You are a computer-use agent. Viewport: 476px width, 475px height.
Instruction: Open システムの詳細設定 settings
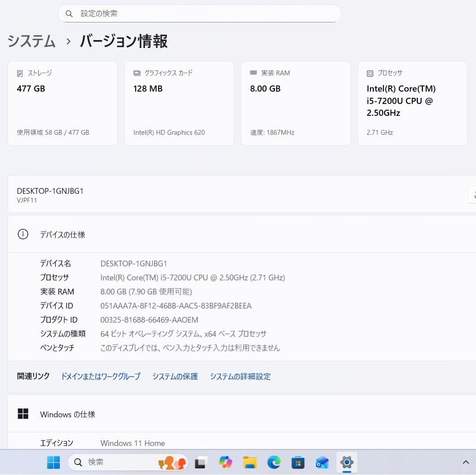[x=241, y=376]
